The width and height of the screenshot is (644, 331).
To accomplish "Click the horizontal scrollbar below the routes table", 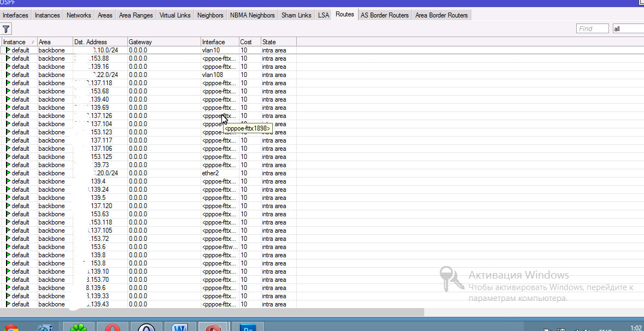I will point(212,312).
